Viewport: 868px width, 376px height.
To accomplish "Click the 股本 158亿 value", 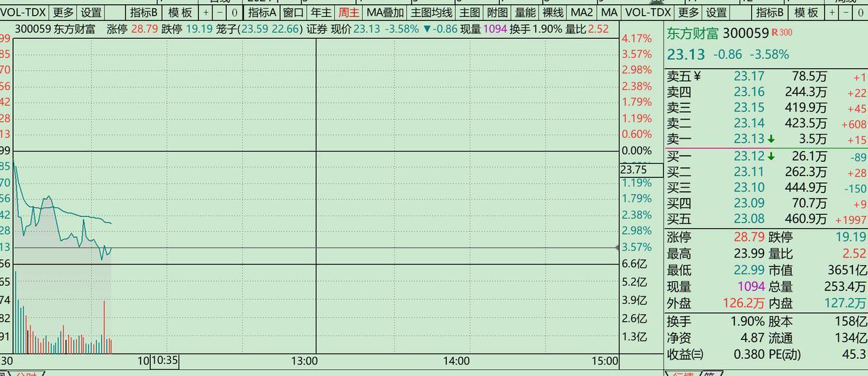I will 851,321.
